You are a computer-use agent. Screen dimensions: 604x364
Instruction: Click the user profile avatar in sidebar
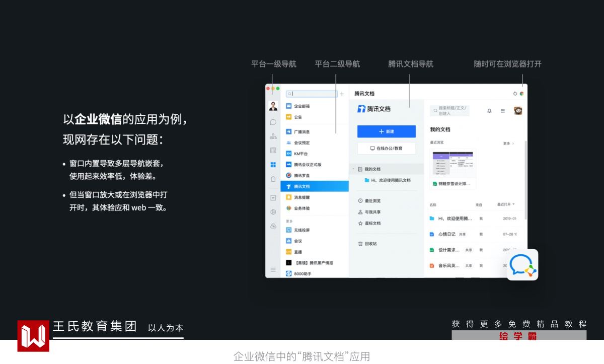pos(273,106)
